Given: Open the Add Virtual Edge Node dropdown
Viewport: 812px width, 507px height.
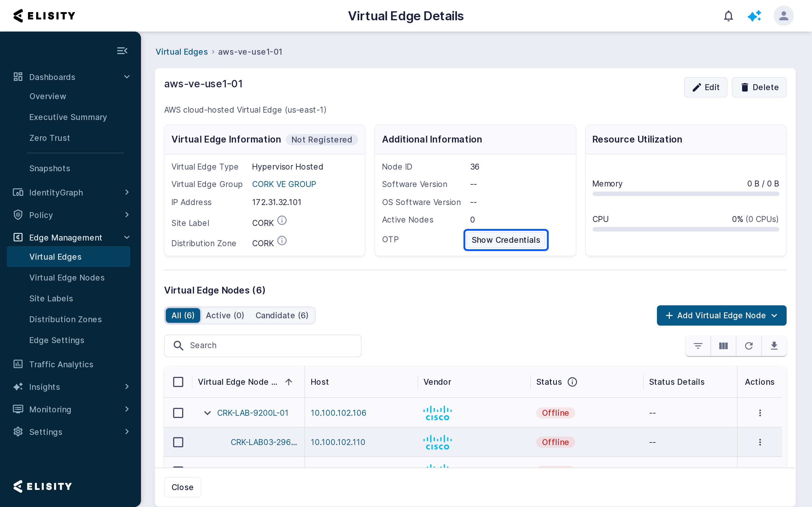Looking at the screenshot, I should coord(721,315).
